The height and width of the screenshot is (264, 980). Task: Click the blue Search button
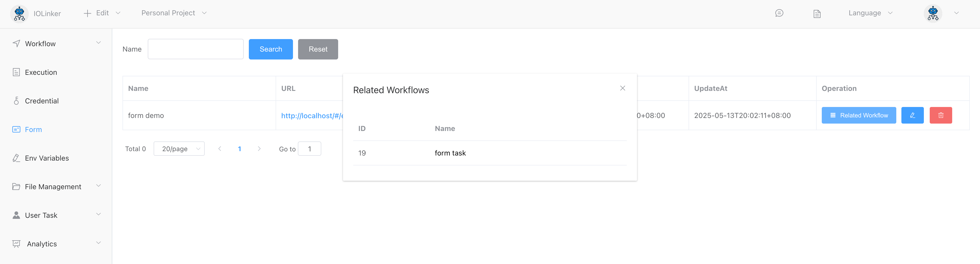coord(271,49)
